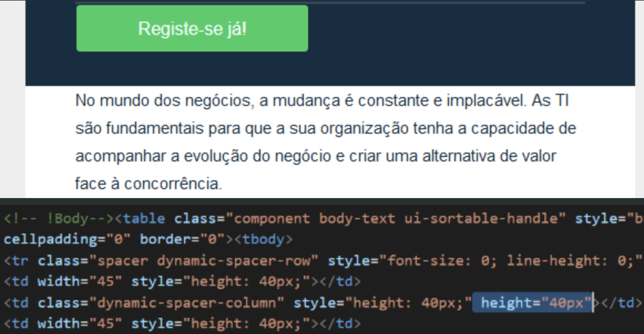The width and height of the screenshot is (644, 334).
Task: Click the dark blue area below the button
Action: tap(330, 69)
